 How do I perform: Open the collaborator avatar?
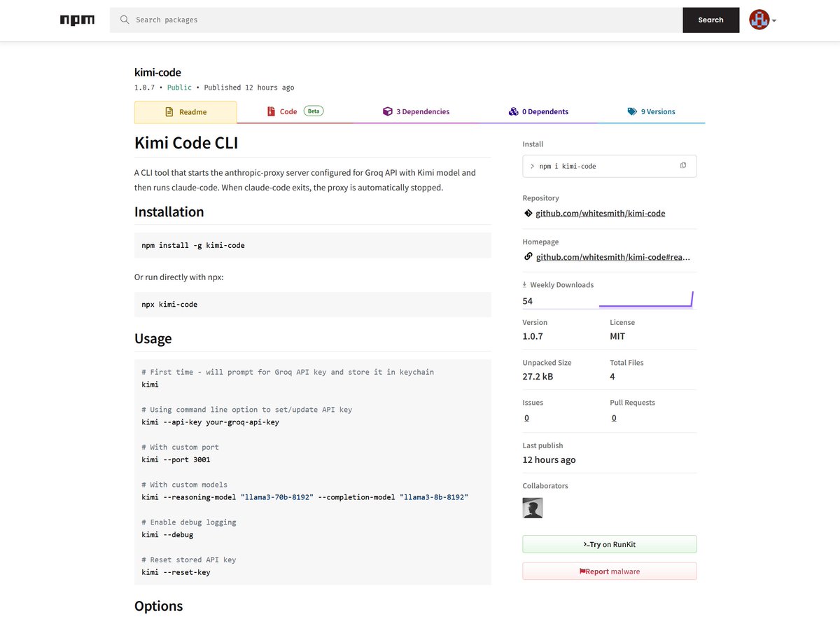pos(533,508)
